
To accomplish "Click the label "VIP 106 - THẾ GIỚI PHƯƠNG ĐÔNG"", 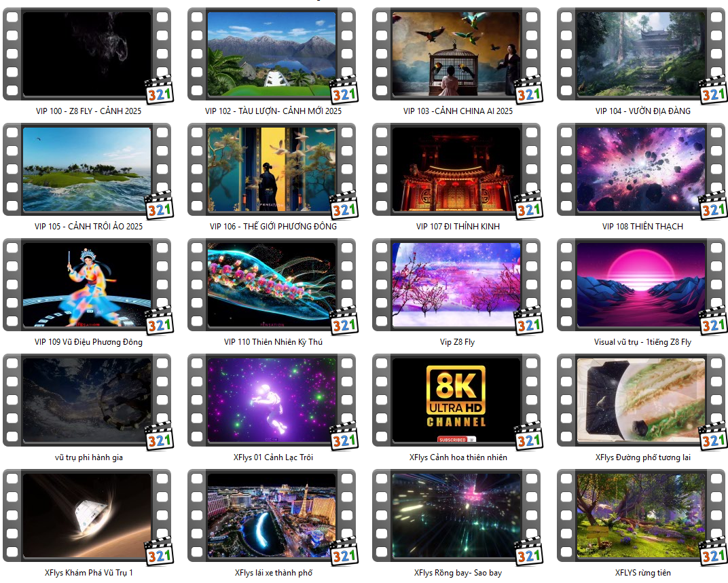I will [x=273, y=227].
